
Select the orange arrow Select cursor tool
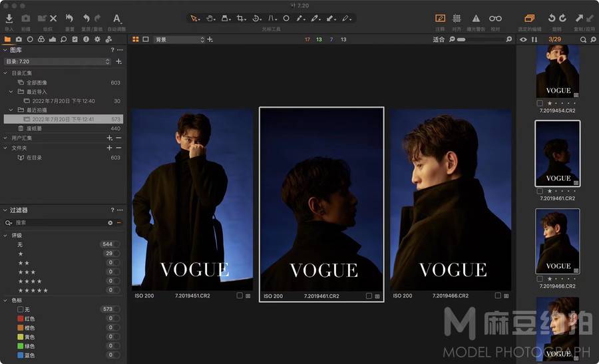(194, 19)
